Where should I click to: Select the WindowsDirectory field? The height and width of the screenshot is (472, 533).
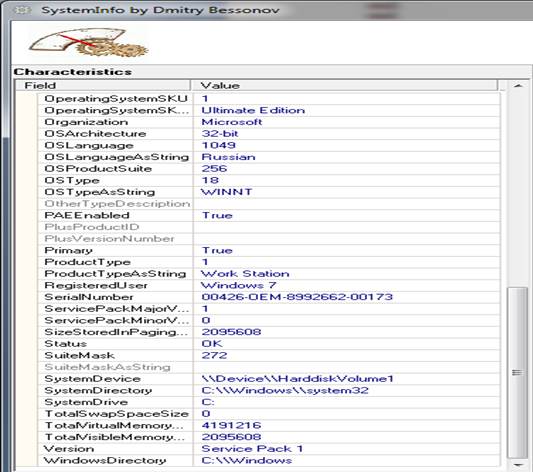tap(105, 460)
